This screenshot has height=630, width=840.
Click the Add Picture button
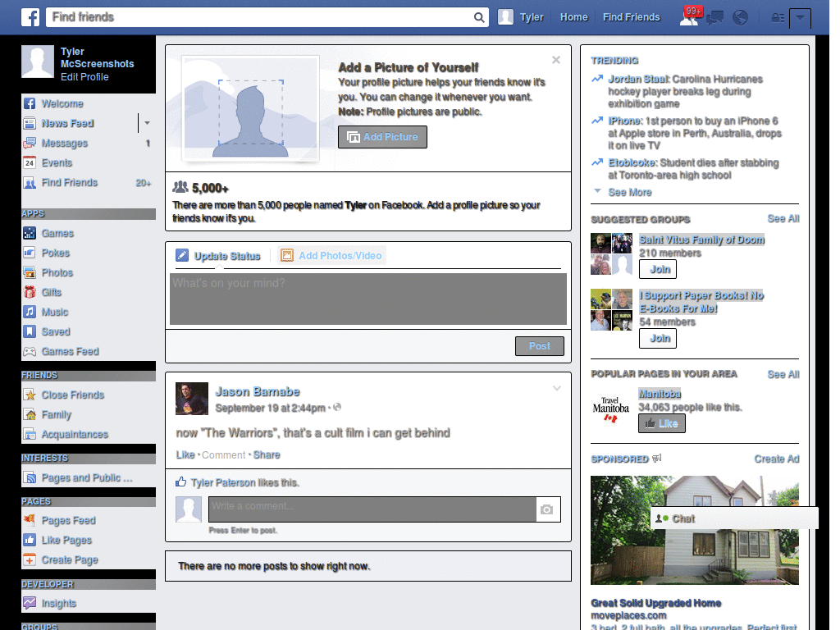coord(382,137)
